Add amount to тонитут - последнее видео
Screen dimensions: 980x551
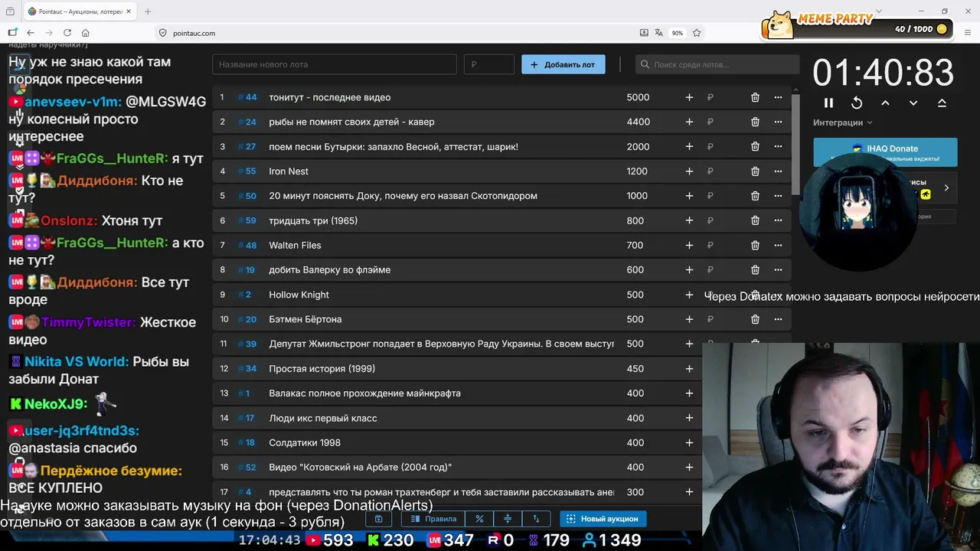(x=689, y=97)
